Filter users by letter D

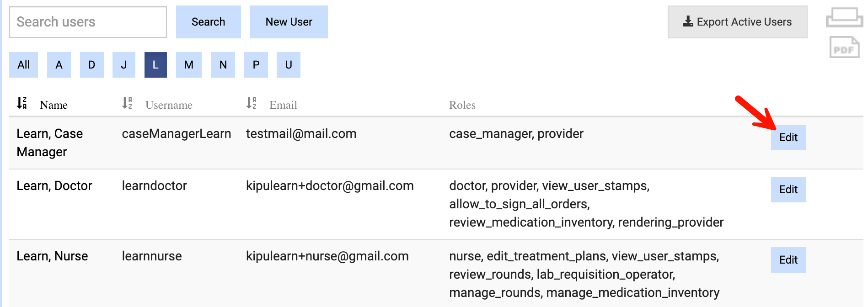coord(92,65)
